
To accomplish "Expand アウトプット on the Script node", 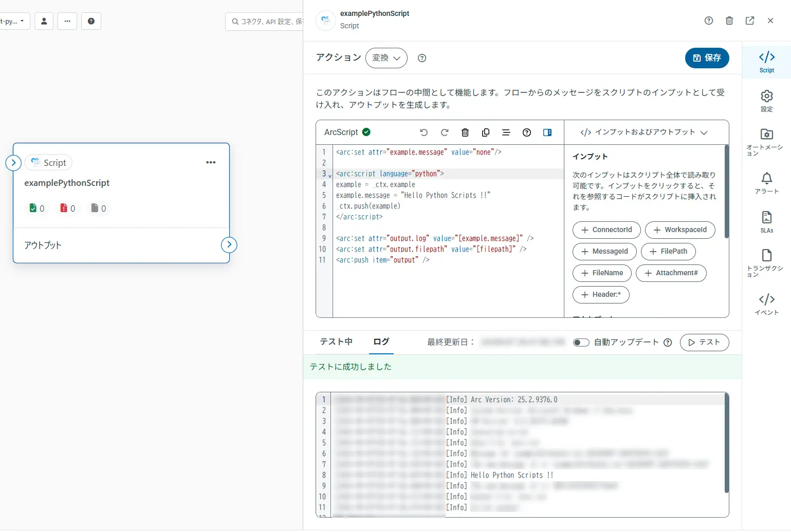I will coord(229,245).
